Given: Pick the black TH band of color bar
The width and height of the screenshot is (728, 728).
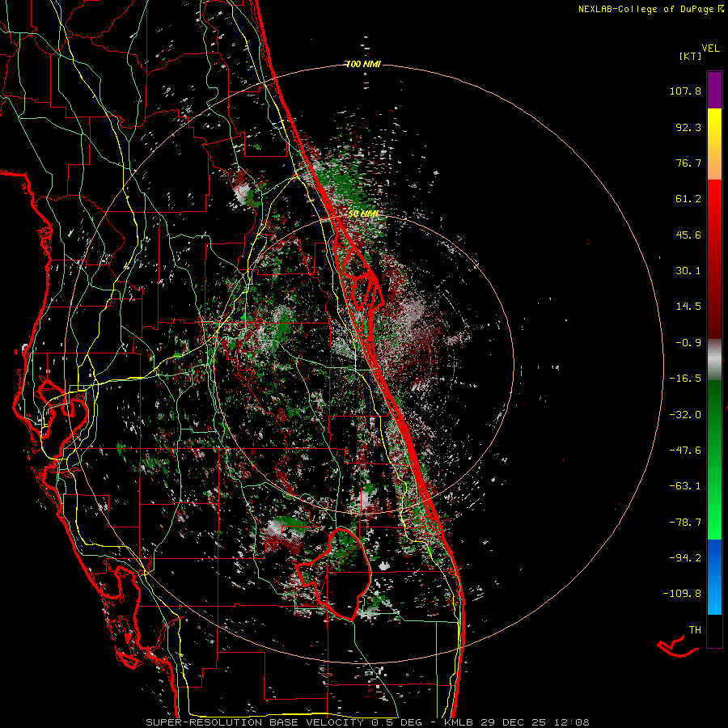Looking at the screenshot, I should click(x=714, y=630).
